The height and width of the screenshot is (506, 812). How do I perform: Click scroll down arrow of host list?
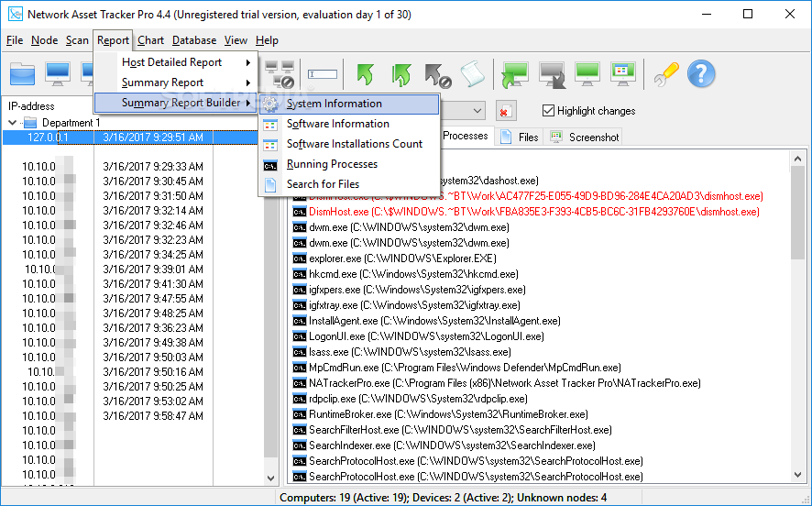coord(271,478)
